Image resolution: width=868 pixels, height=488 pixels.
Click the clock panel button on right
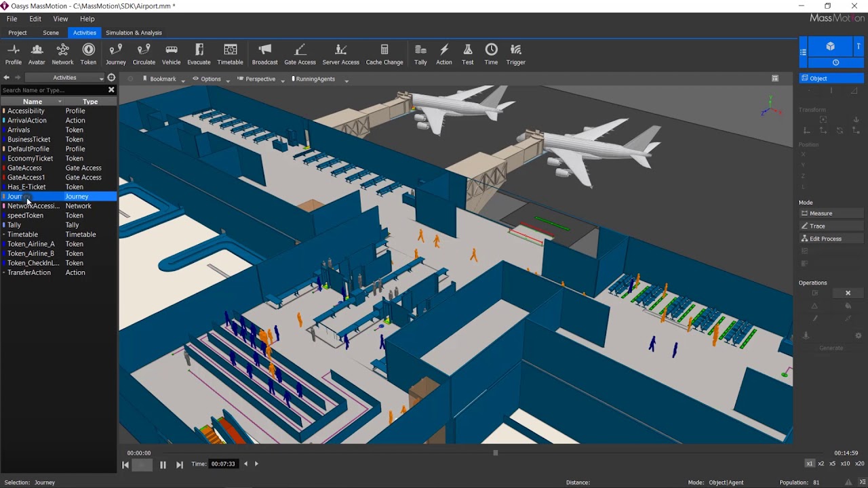(x=835, y=62)
